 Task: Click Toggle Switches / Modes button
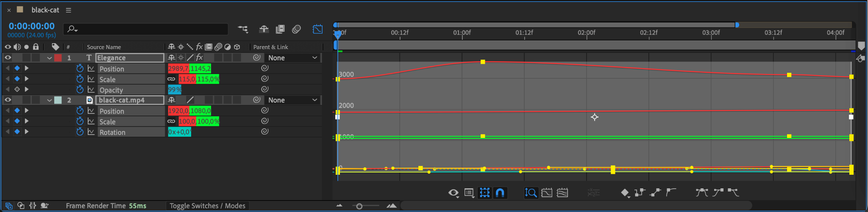pyautogui.click(x=207, y=206)
